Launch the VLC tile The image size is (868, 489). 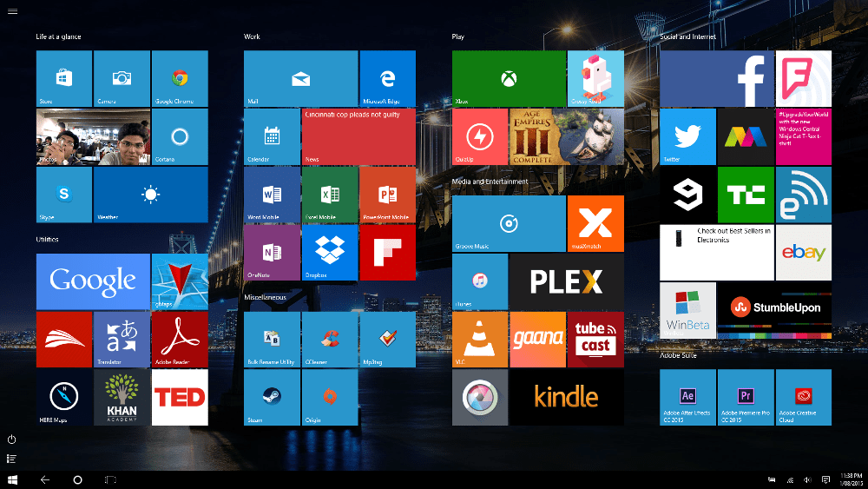point(480,340)
